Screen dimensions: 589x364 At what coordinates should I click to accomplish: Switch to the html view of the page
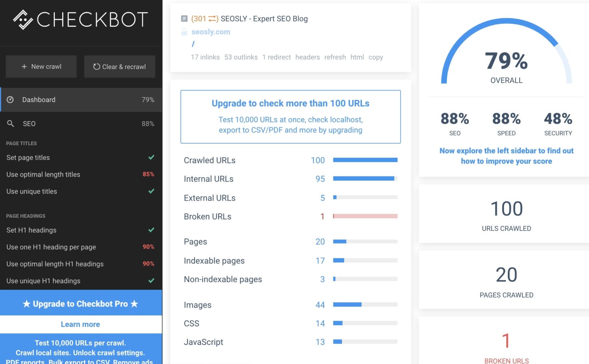[357, 57]
